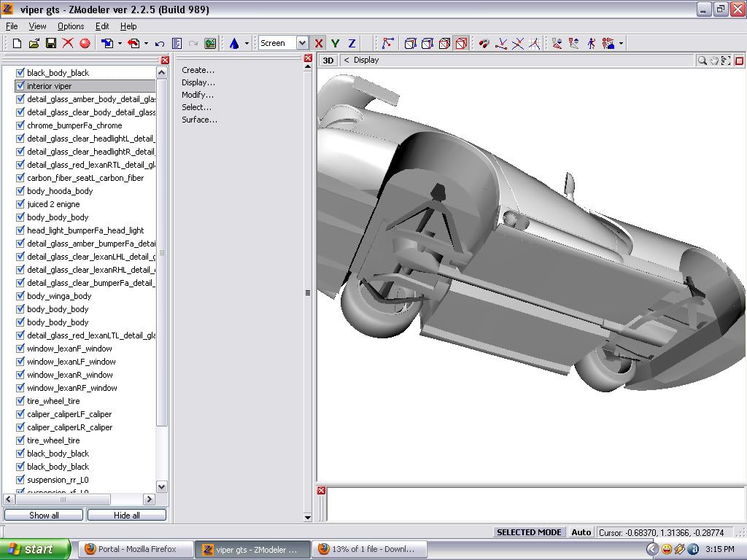The width and height of the screenshot is (747, 560).
Task: Click the Show all button
Action: pos(44,515)
